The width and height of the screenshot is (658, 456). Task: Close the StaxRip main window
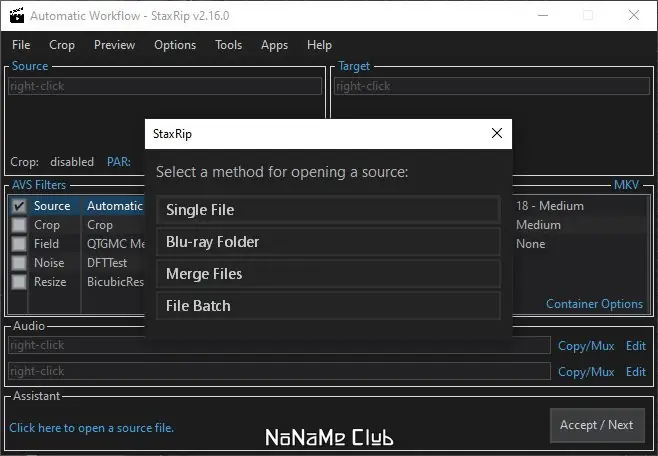[634, 16]
